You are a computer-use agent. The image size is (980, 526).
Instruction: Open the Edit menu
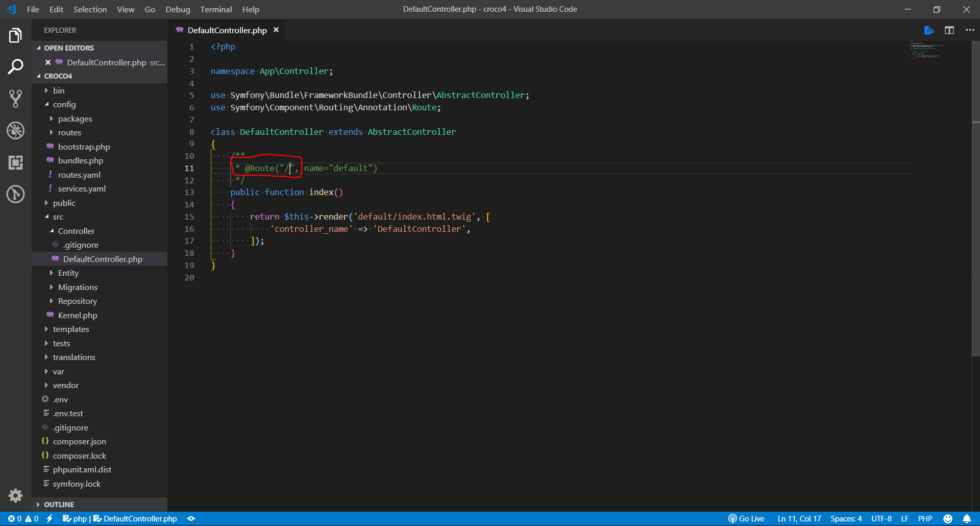(56, 9)
